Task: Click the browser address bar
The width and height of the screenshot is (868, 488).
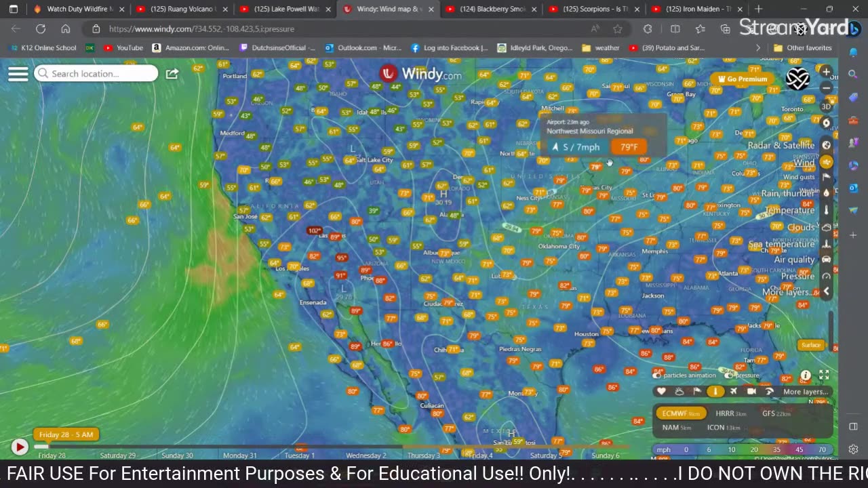Action: pyautogui.click(x=339, y=29)
